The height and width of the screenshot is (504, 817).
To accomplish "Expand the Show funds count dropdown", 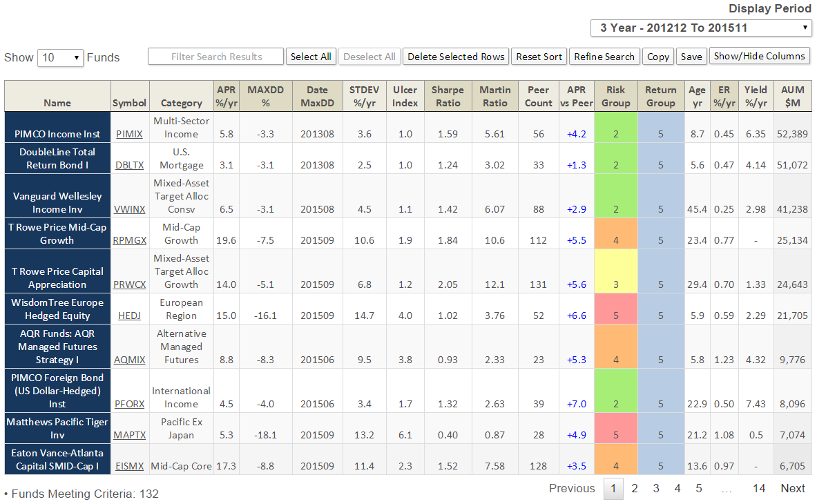I will point(60,58).
